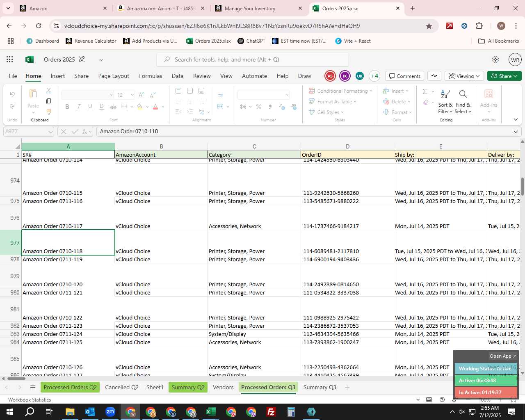Click the Wrap Text icon
This screenshot has height=420, width=525.
(221, 95)
